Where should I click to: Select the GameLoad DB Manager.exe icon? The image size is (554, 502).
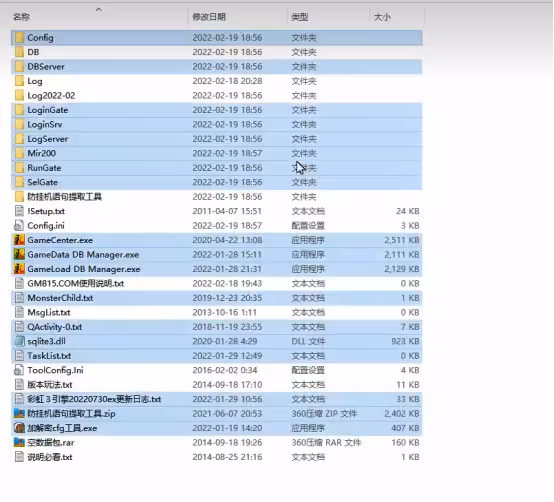pos(19,269)
